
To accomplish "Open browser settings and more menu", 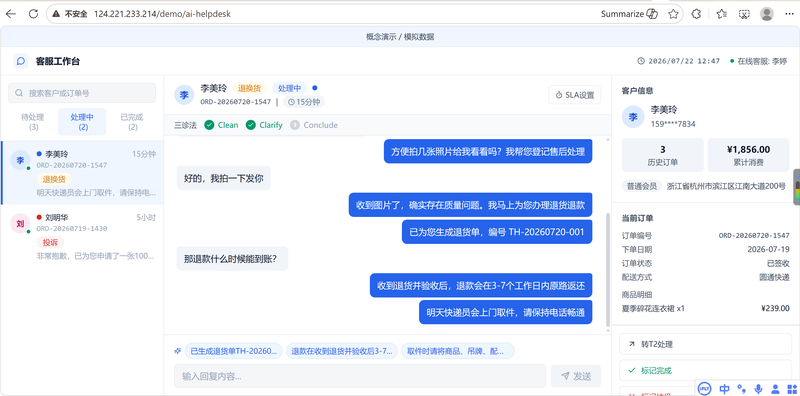I will pos(789,14).
